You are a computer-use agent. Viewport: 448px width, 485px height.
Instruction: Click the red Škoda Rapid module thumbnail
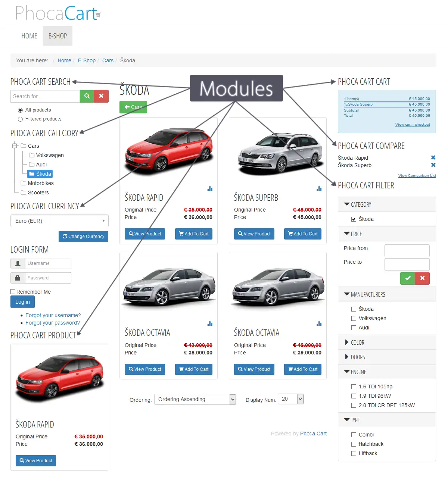(x=59, y=378)
